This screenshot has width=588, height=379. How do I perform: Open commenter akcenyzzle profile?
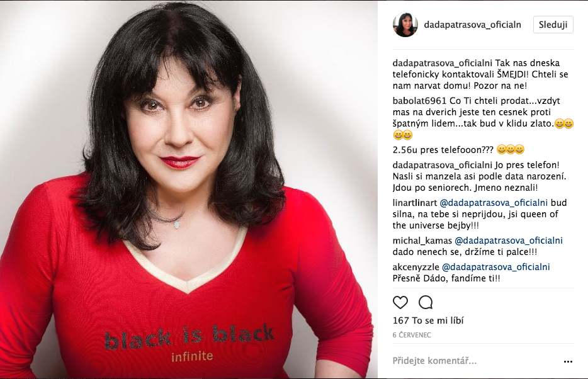416,267
